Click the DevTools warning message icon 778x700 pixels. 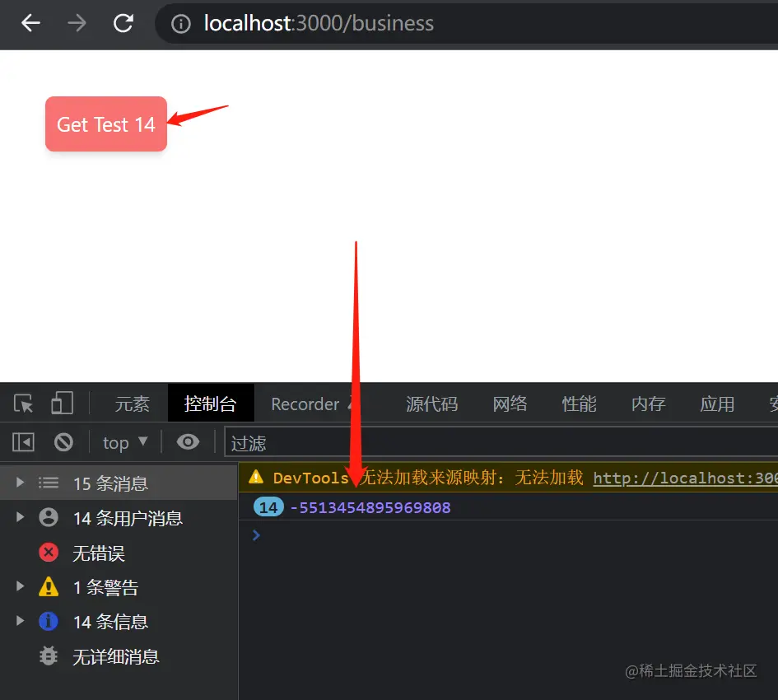pos(256,477)
